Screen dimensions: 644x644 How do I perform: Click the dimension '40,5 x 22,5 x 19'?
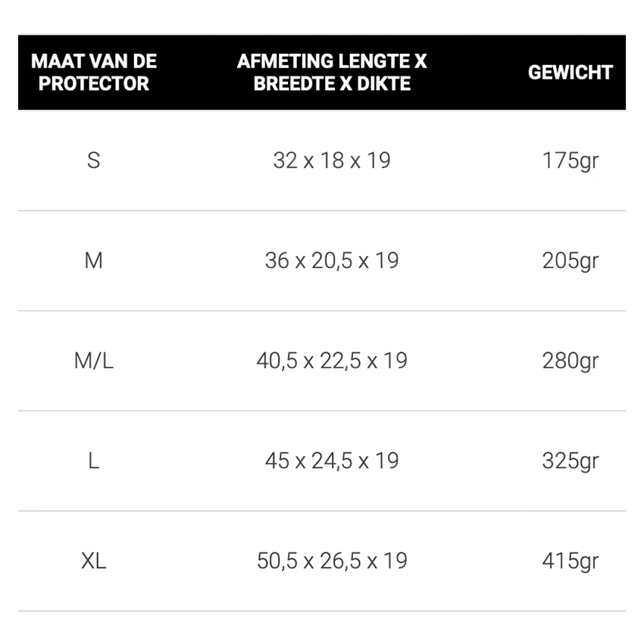pyautogui.click(x=332, y=361)
